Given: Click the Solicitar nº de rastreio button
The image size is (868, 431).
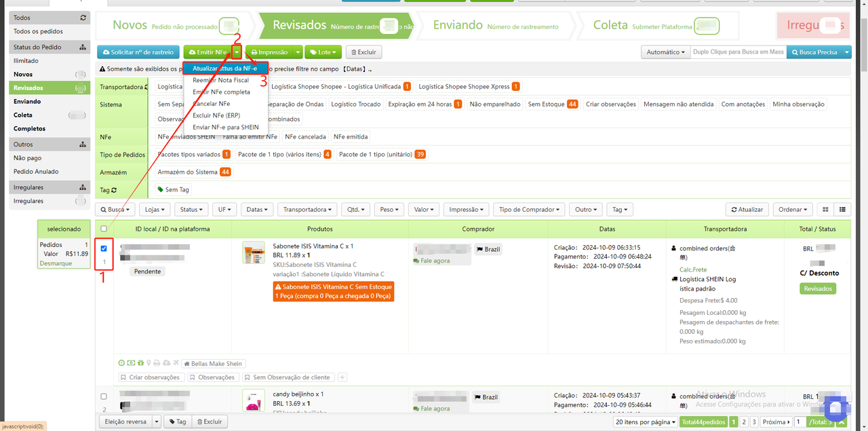Looking at the screenshot, I should (x=138, y=52).
